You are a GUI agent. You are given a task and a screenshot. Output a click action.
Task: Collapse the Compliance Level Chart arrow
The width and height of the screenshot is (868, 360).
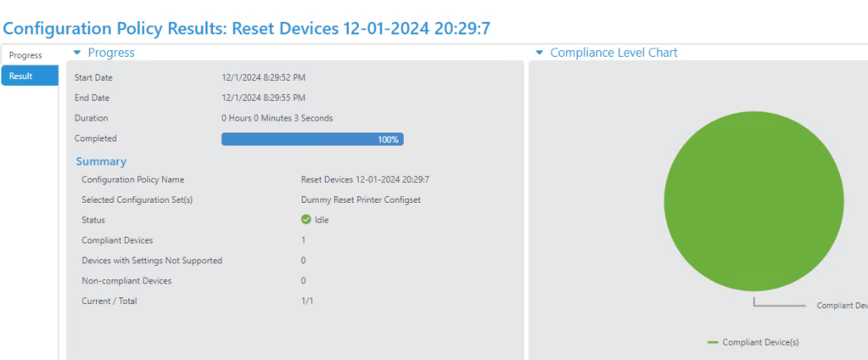click(x=540, y=53)
